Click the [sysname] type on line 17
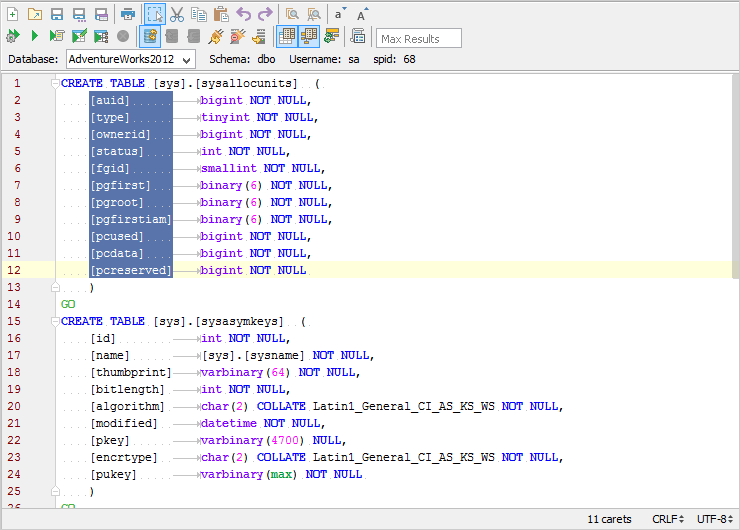This screenshot has width=740, height=530. pos(275,355)
